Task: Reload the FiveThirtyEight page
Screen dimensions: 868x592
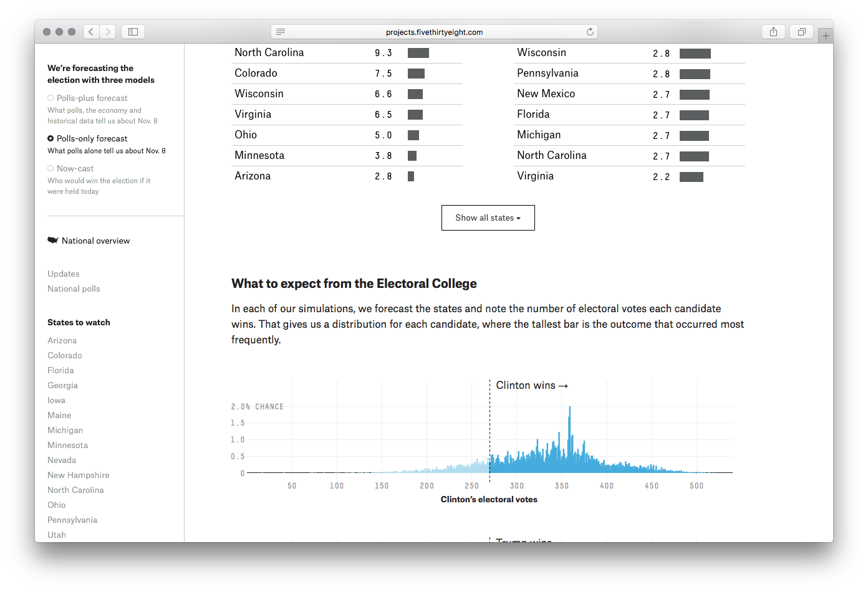Action: pos(589,31)
